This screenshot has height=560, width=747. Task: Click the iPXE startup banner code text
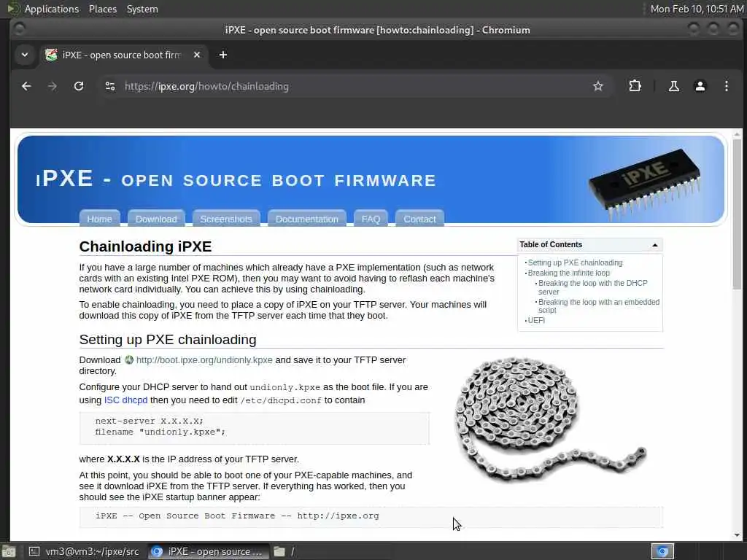click(x=237, y=516)
